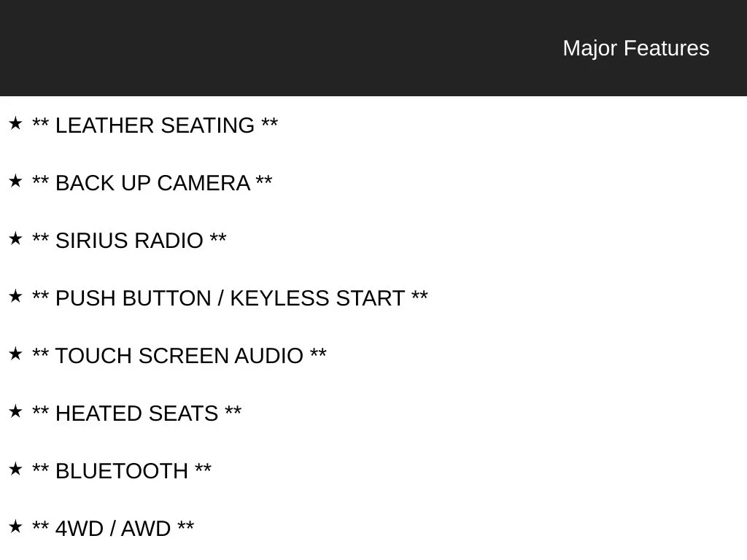The width and height of the screenshot is (747, 560).
Task: Select the BACK UP CAMERA feature text
Action: coord(152,183)
